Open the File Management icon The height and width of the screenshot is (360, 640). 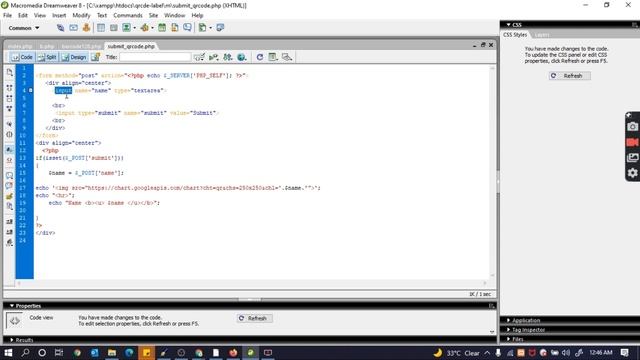228,57
